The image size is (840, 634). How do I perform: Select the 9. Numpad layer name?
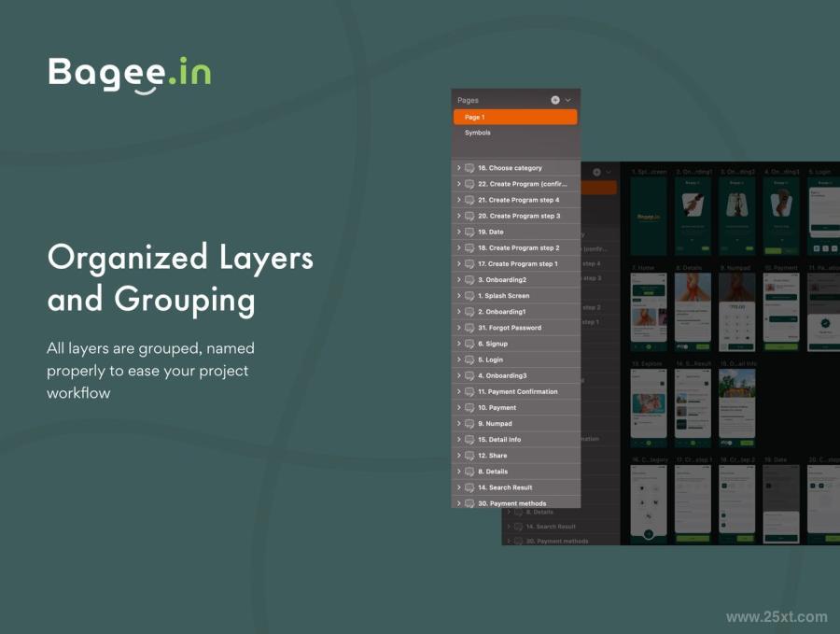click(495, 423)
